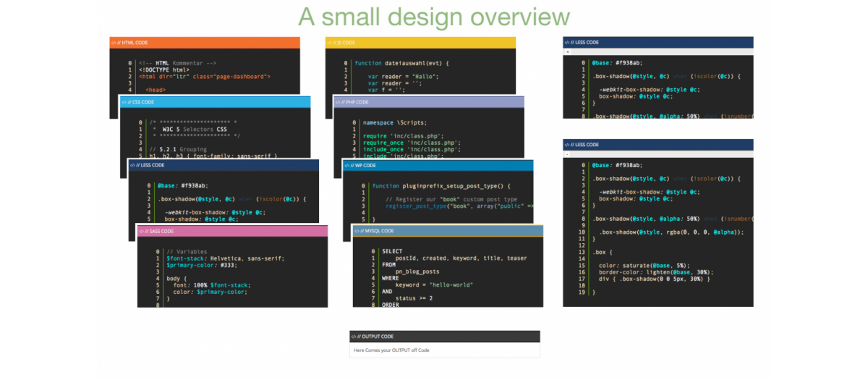The height and width of the screenshot is (380, 868).
Task: Click '$font-stack: Helvetica, sans-serif;' line
Action: tap(226, 258)
